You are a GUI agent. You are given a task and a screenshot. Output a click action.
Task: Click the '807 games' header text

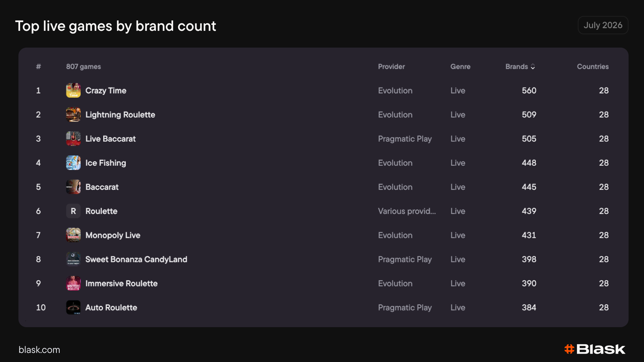tap(84, 67)
